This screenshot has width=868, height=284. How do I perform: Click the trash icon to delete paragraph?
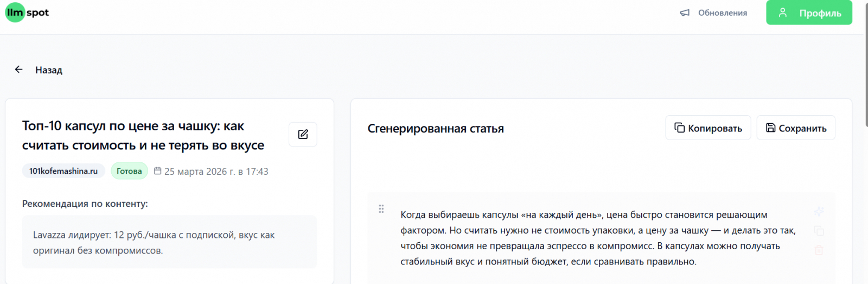tap(819, 250)
